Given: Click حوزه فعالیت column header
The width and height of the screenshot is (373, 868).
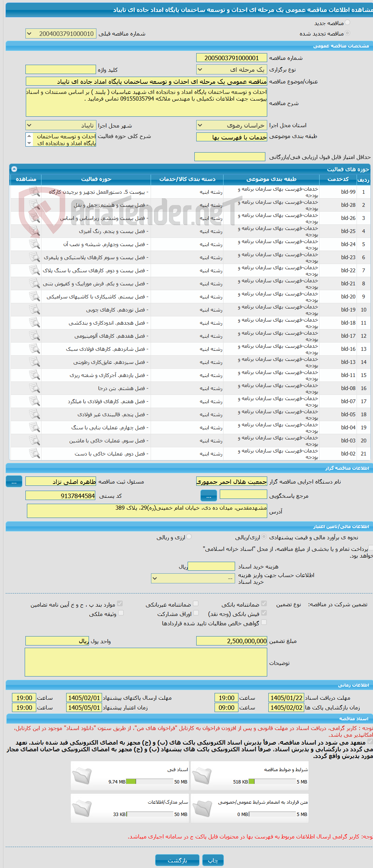Looking at the screenshot, I should pyautogui.click(x=96, y=179).
